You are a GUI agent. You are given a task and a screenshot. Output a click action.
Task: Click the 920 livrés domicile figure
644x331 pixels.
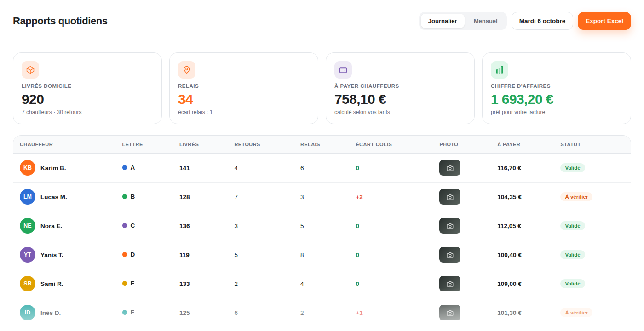33,99
